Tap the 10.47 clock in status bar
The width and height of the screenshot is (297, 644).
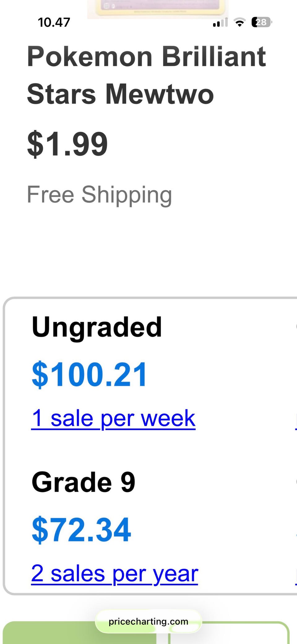(x=54, y=22)
